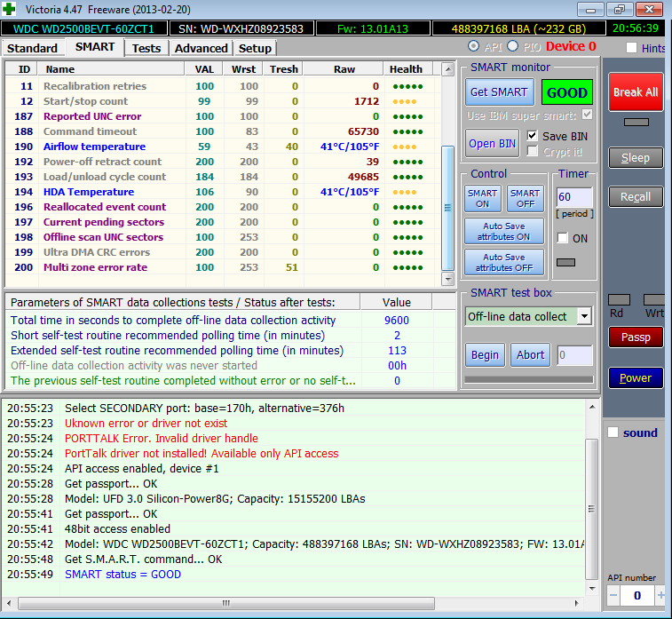Viewport: 672px width, 619px height.
Task: Begin the SMART test
Action: coord(485,354)
